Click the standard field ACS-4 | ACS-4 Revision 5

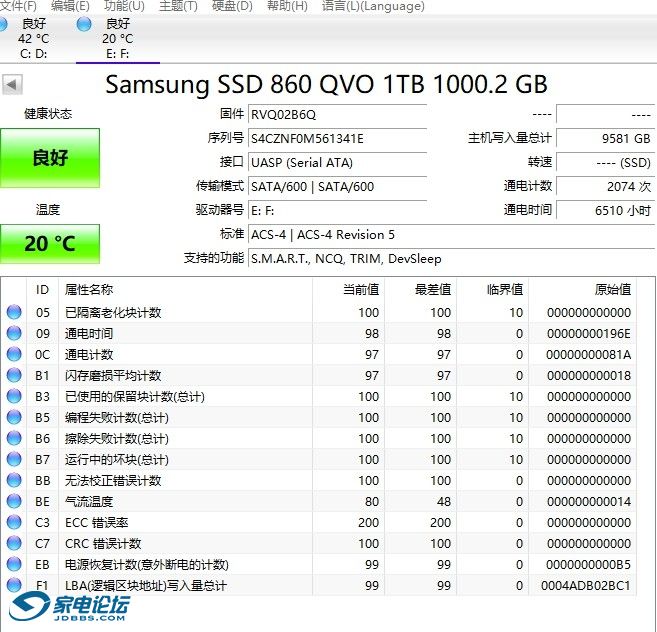451,235
